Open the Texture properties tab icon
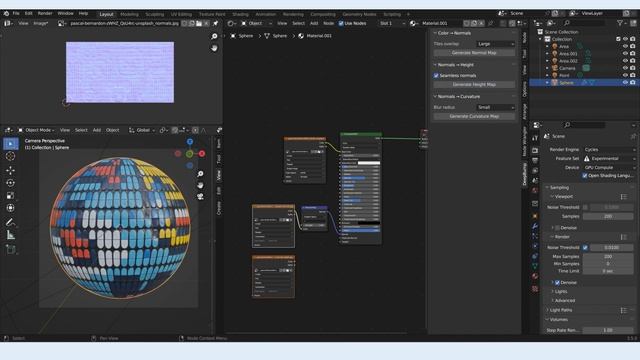Screen dimensions: 640x360 pyautogui.click(x=535, y=289)
